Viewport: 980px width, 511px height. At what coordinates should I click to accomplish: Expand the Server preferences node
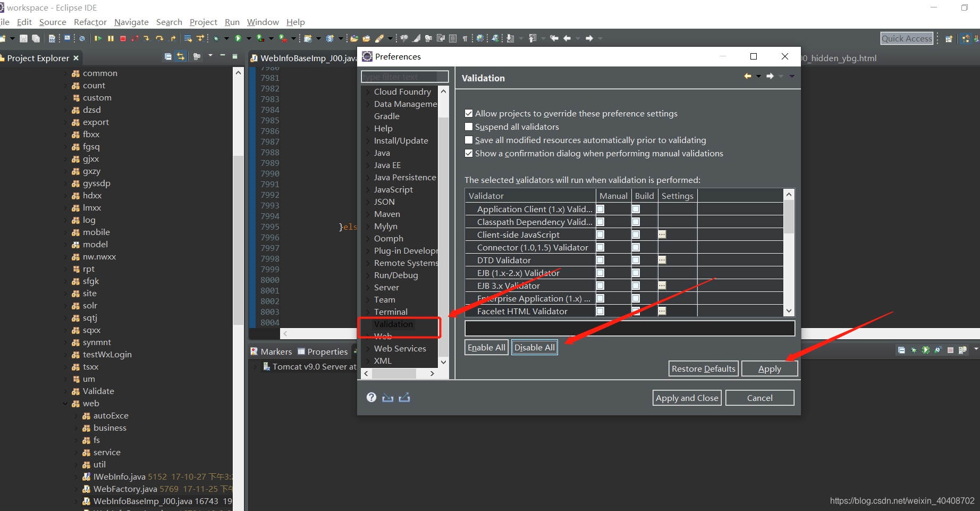pos(368,288)
